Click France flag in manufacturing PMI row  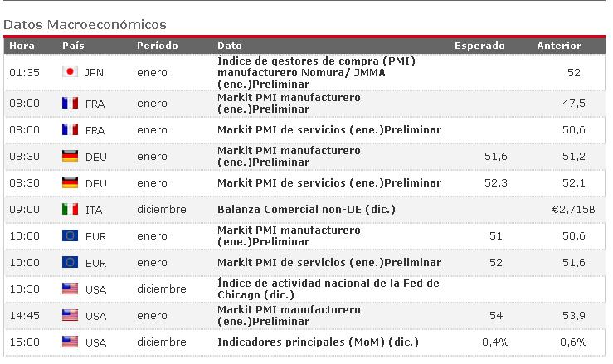coord(70,104)
